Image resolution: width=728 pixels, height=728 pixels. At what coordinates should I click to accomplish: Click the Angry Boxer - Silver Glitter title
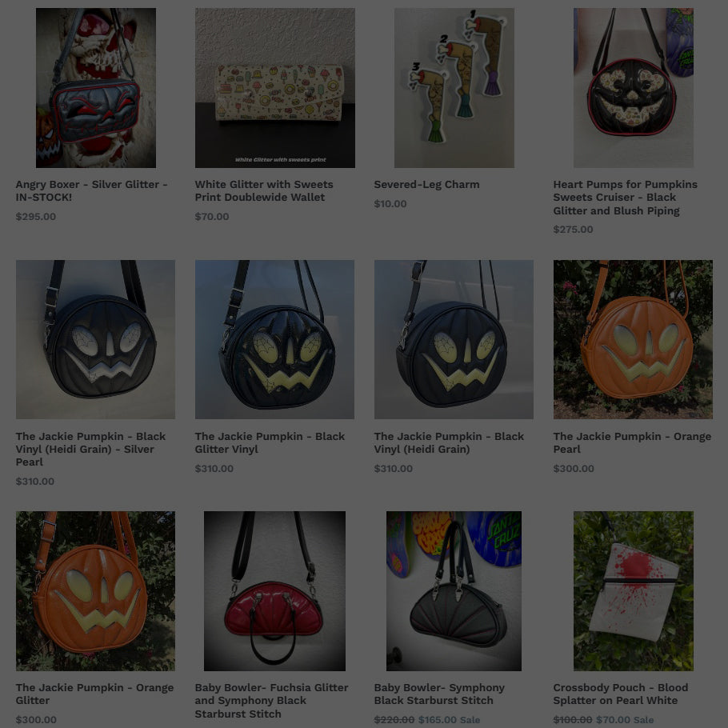91,191
